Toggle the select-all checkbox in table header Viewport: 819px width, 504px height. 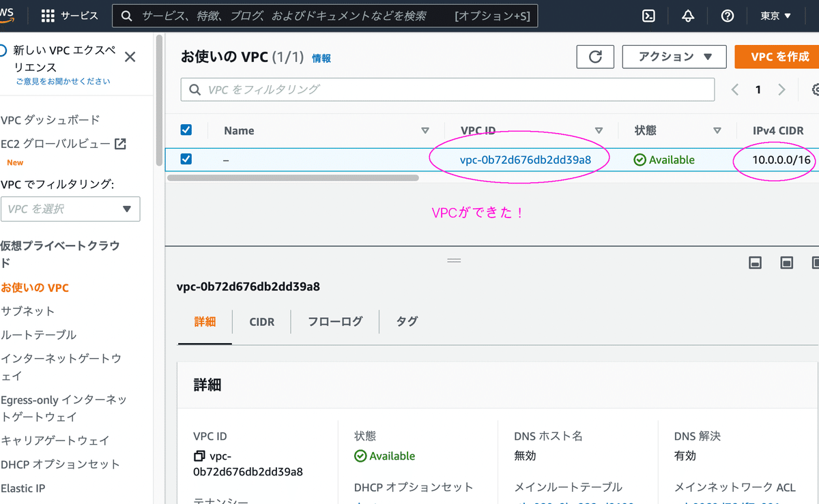[x=186, y=130]
